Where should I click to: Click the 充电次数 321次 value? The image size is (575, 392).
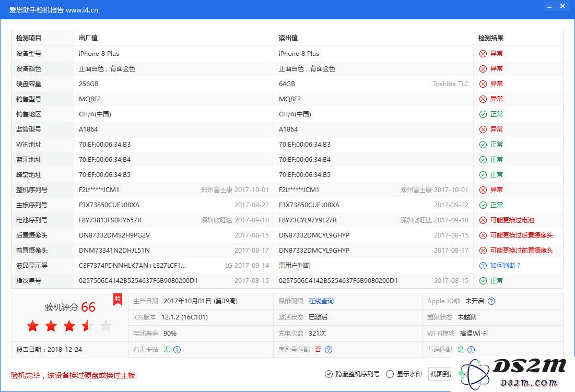click(x=317, y=334)
